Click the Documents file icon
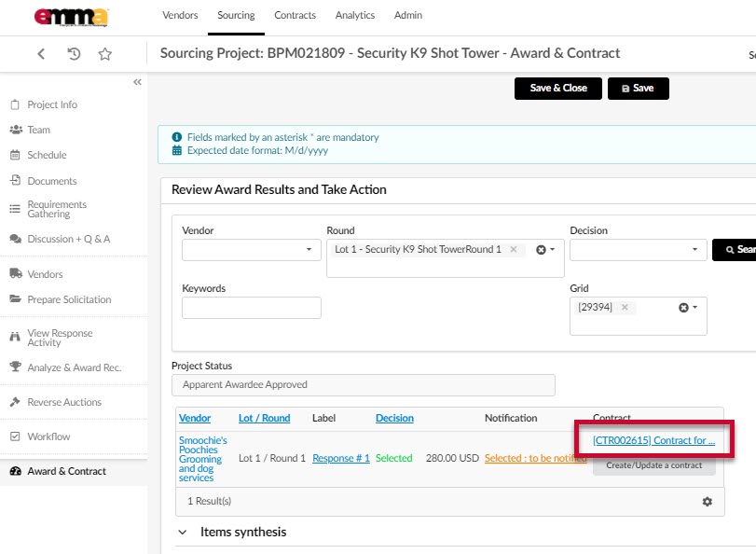Viewport: 756px width, 554px height. click(x=16, y=181)
